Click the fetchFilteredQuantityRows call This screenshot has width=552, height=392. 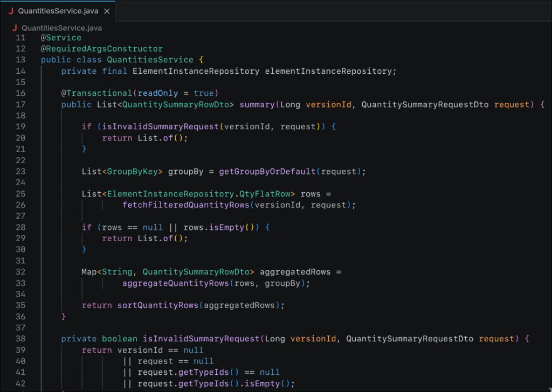click(x=186, y=205)
